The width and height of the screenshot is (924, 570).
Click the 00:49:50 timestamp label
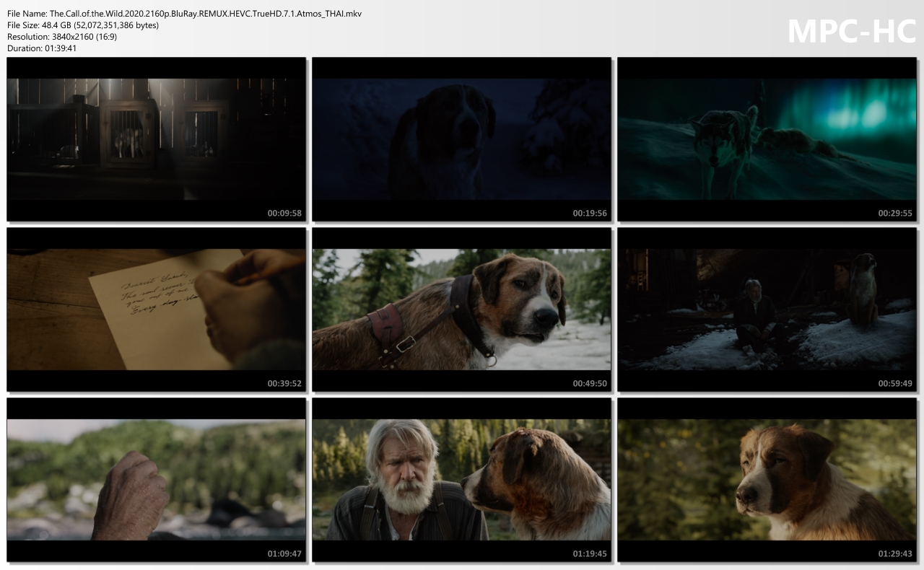[590, 384]
